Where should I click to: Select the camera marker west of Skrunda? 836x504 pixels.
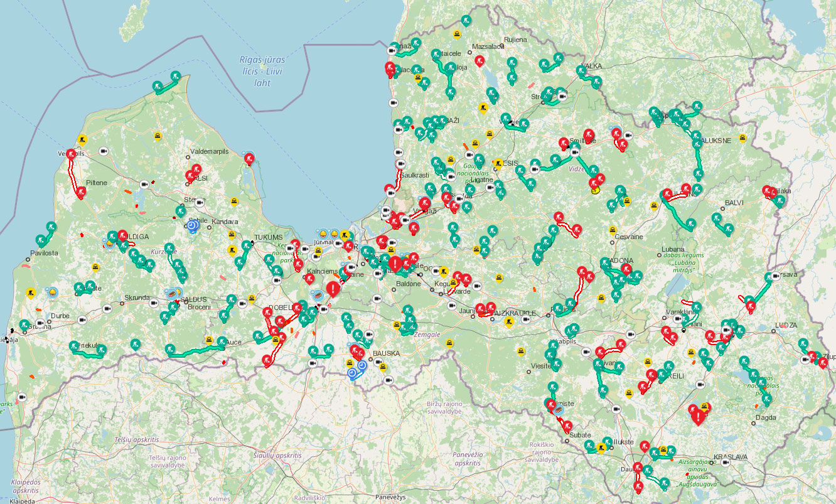(107, 309)
